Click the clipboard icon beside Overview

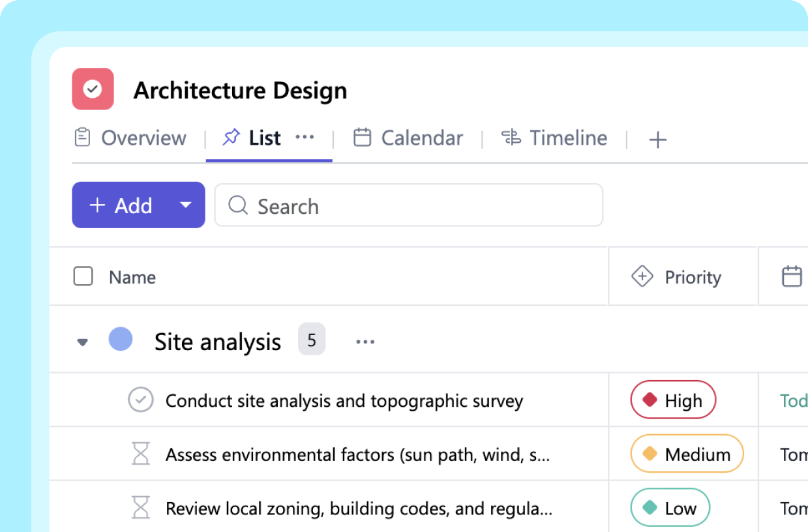pyautogui.click(x=82, y=138)
